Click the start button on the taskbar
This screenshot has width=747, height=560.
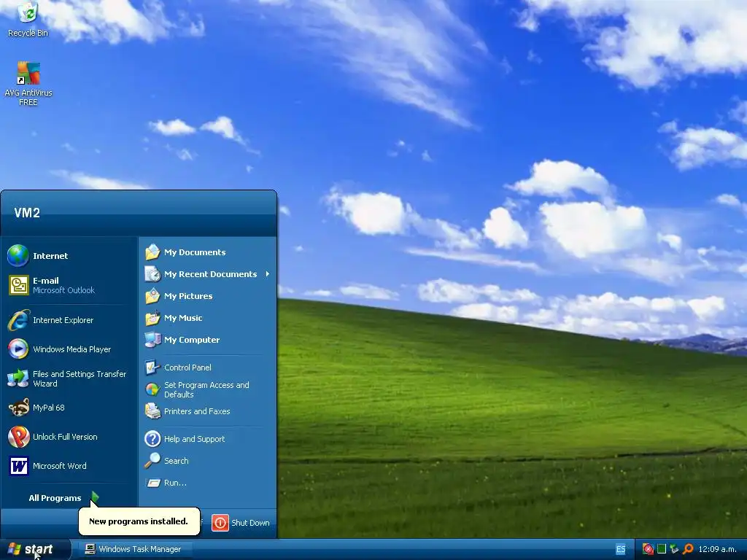pos(35,549)
